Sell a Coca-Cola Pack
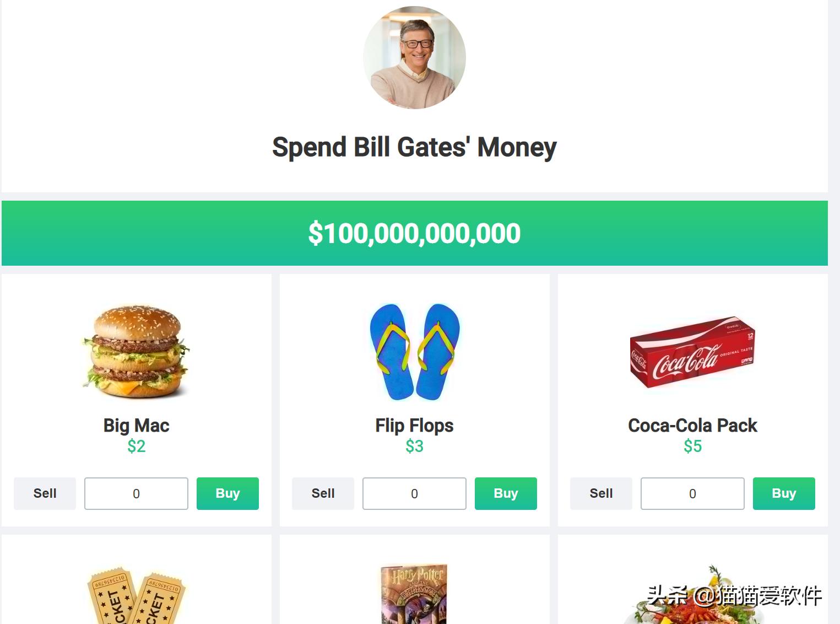840x624 pixels. click(x=601, y=493)
